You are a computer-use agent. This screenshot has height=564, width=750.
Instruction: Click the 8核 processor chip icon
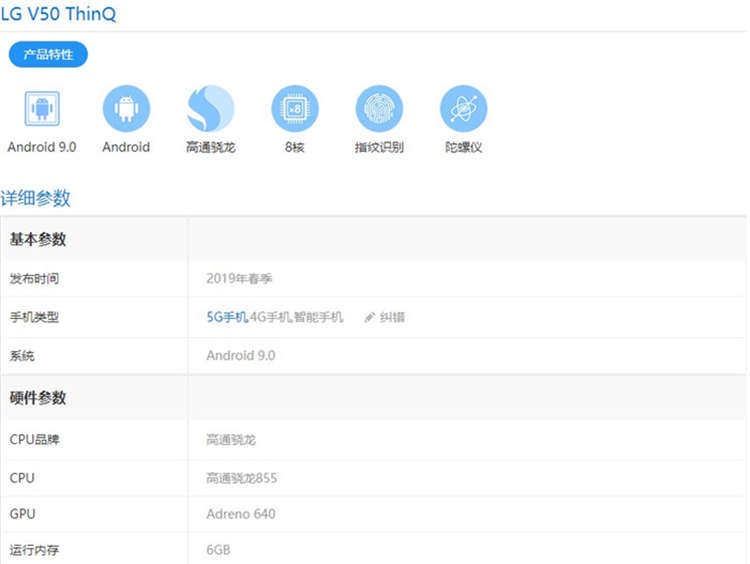(x=295, y=109)
